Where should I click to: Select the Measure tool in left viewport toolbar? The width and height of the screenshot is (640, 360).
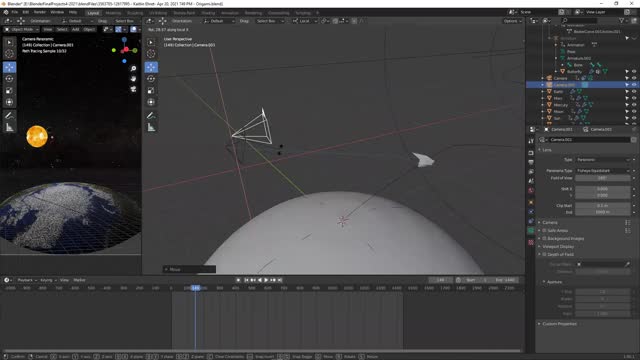tap(9, 128)
